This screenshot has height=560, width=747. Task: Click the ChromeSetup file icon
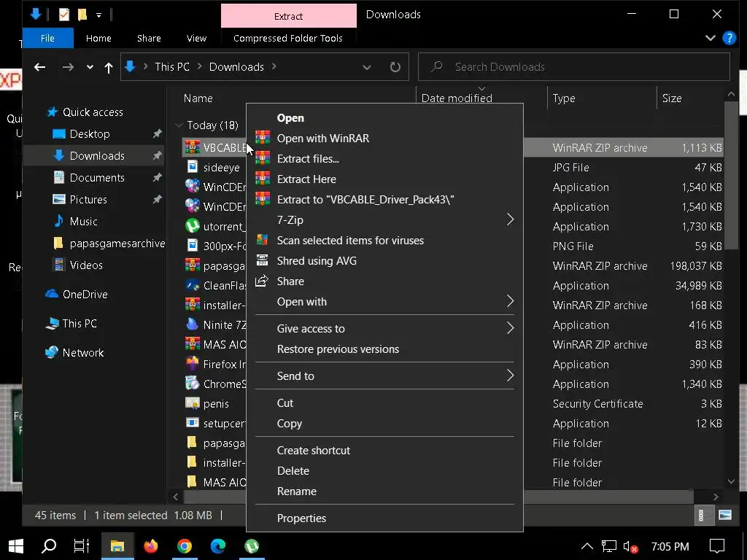point(193,384)
